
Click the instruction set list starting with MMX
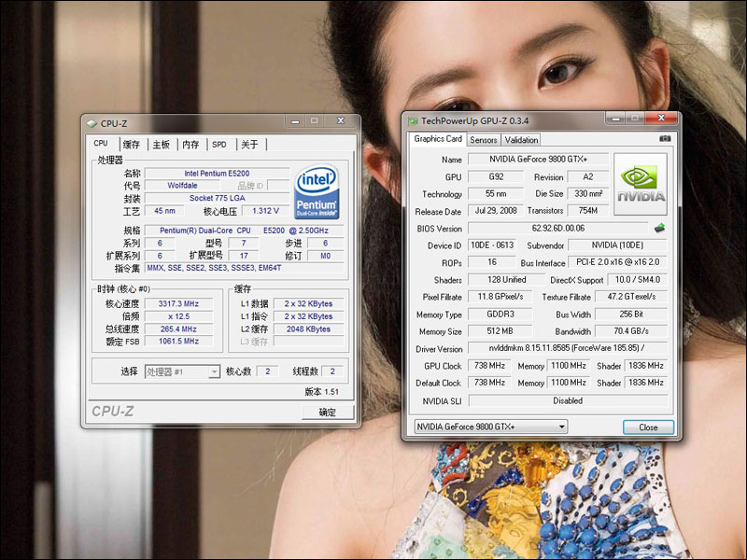244,268
